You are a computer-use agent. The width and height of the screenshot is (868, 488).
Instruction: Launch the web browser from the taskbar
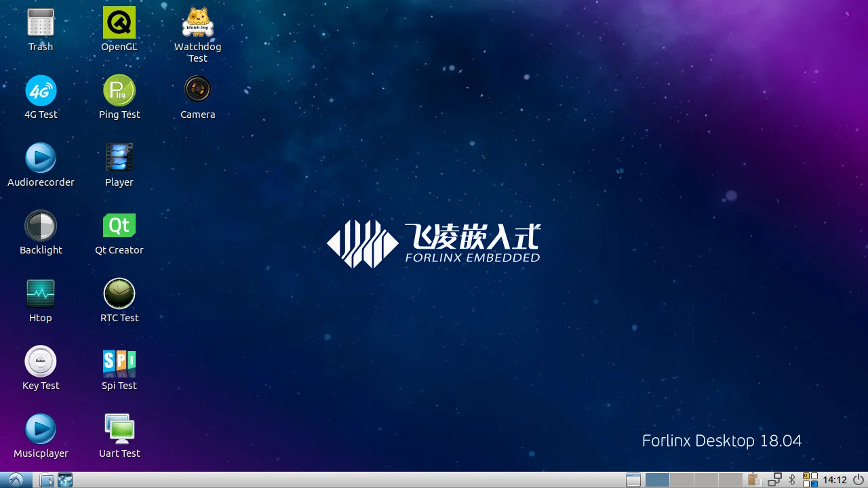(65, 481)
